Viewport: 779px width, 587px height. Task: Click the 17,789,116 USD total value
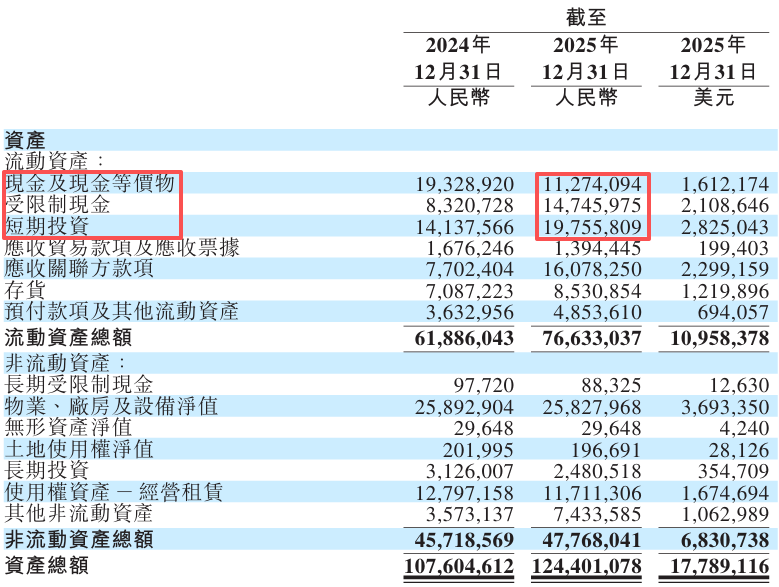(x=718, y=567)
